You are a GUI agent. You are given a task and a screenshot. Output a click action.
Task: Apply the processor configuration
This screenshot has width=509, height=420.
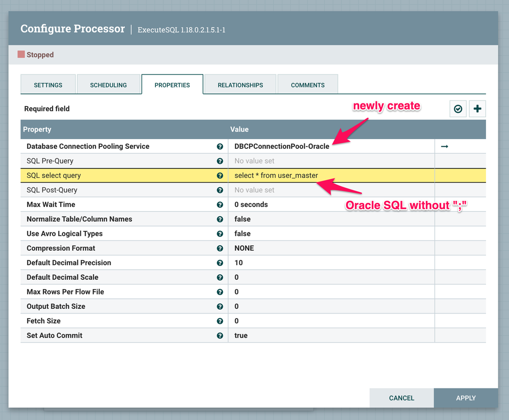coord(466,398)
